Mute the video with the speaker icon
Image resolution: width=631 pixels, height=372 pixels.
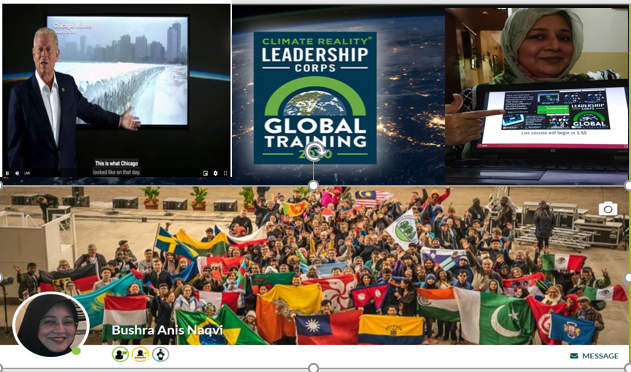click(17, 173)
